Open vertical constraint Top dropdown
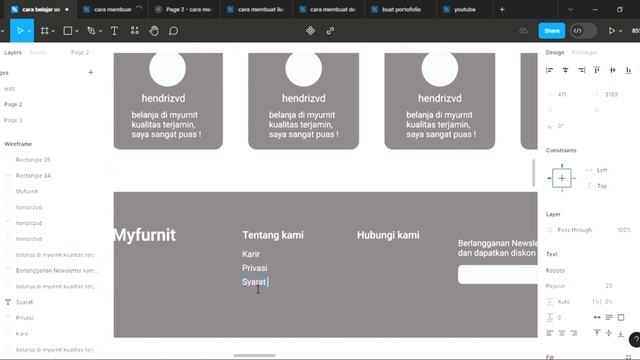The width and height of the screenshot is (640, 360). click(x=602, y=186)
